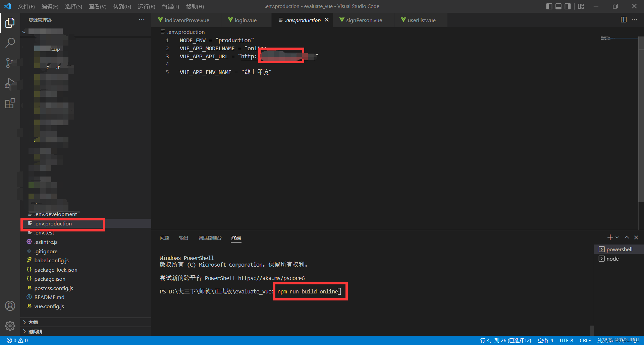This screenshot has height=345, width=644.
Task: Open the Extensions panel
Action: click(x=10, y=103)
